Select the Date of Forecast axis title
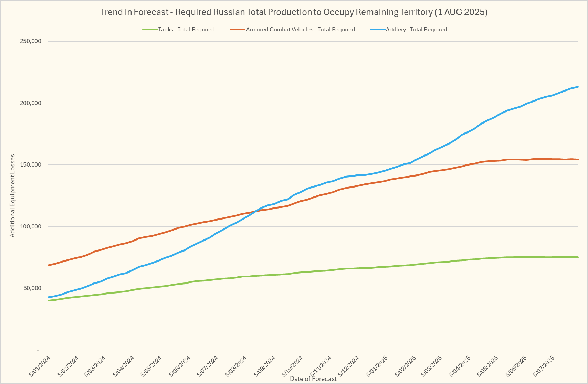This screenshot has height=384, width=588. click(313, 379)
